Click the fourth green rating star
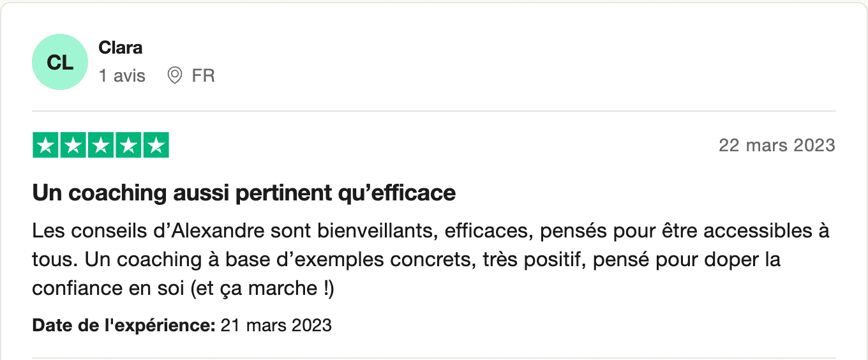This screenshot has height=360, width=868. 128,145
